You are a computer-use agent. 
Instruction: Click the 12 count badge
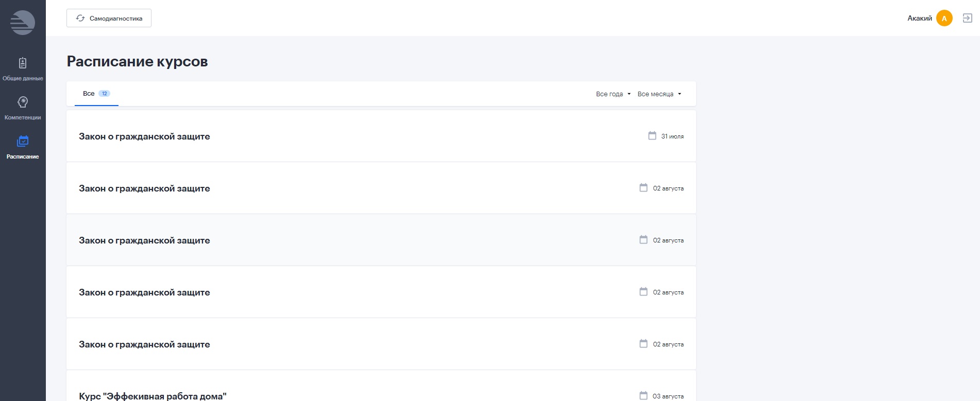point(104,94)
